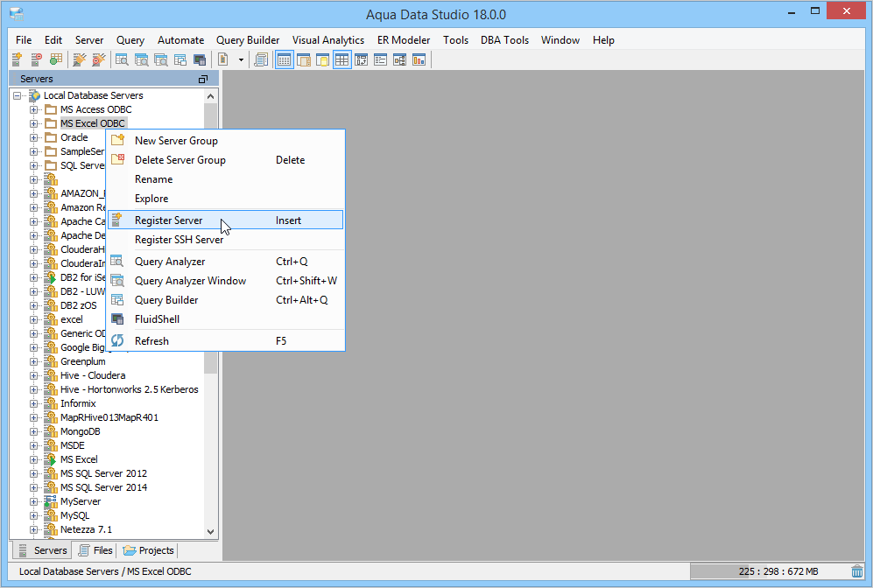The width and height of the screenshot is (873, 588).
Task: Select FluidShell in the context menu
Action: 226,319
